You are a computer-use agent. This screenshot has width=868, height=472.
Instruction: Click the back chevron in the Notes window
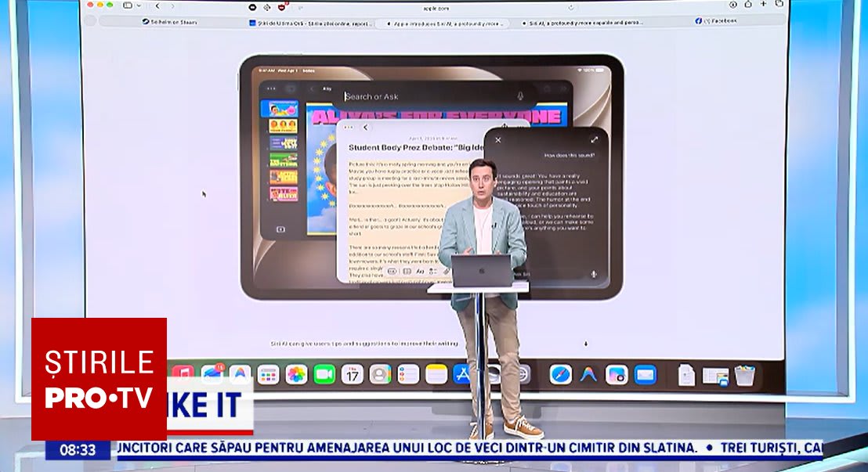(365, 128)
